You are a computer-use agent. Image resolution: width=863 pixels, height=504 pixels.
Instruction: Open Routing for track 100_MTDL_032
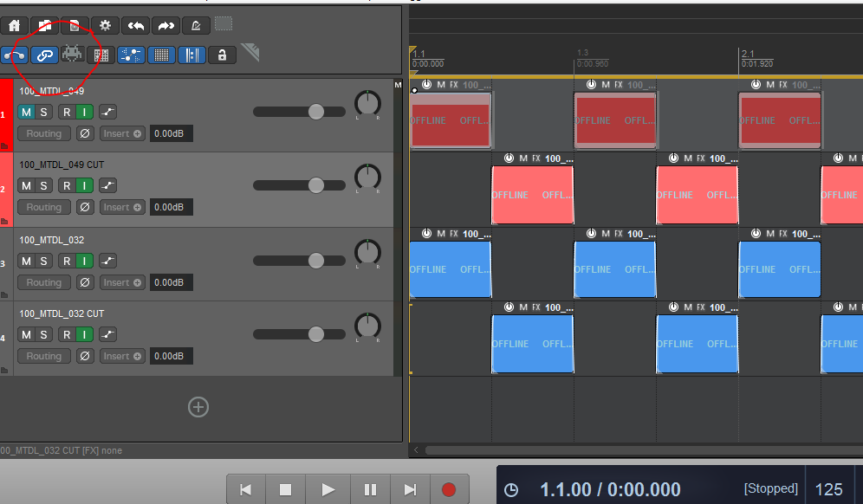click(44, 283)
